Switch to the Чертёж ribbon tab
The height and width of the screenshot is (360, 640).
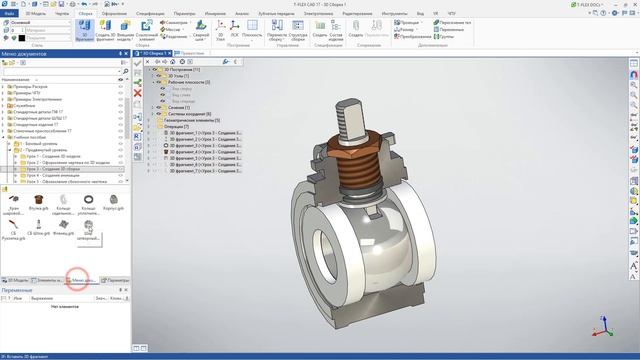[62, 13]
